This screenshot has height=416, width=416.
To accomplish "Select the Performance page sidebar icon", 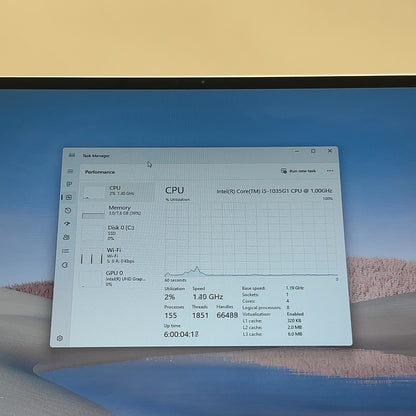I will click(x=69, y=197).
